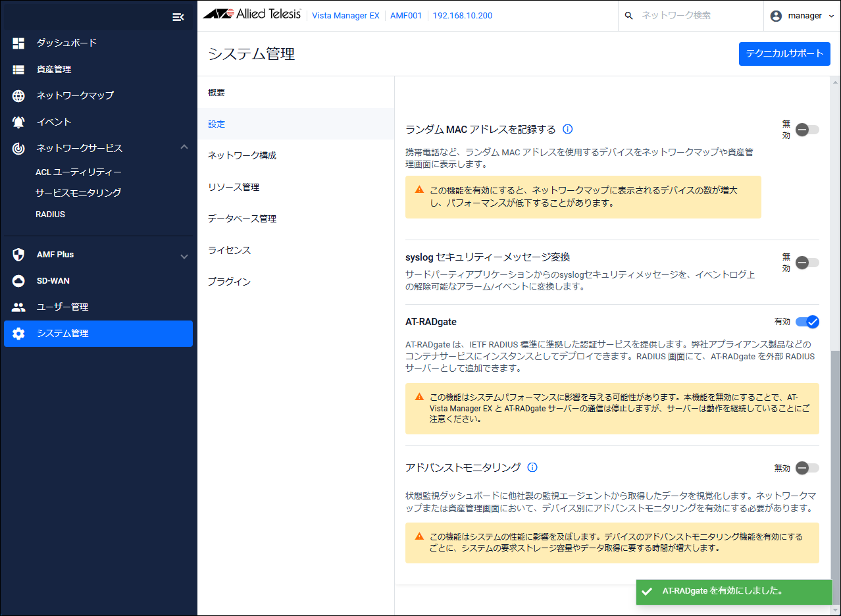Click warning icon in アドバンストモニタリング notice
Viewport: 841px width, 616px height.
click(419, 536)
